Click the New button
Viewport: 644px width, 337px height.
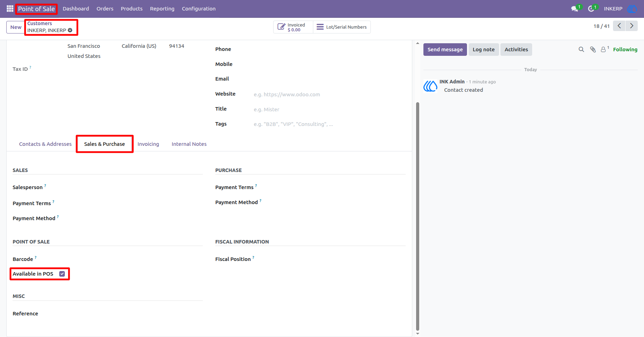tap(16, 27)
